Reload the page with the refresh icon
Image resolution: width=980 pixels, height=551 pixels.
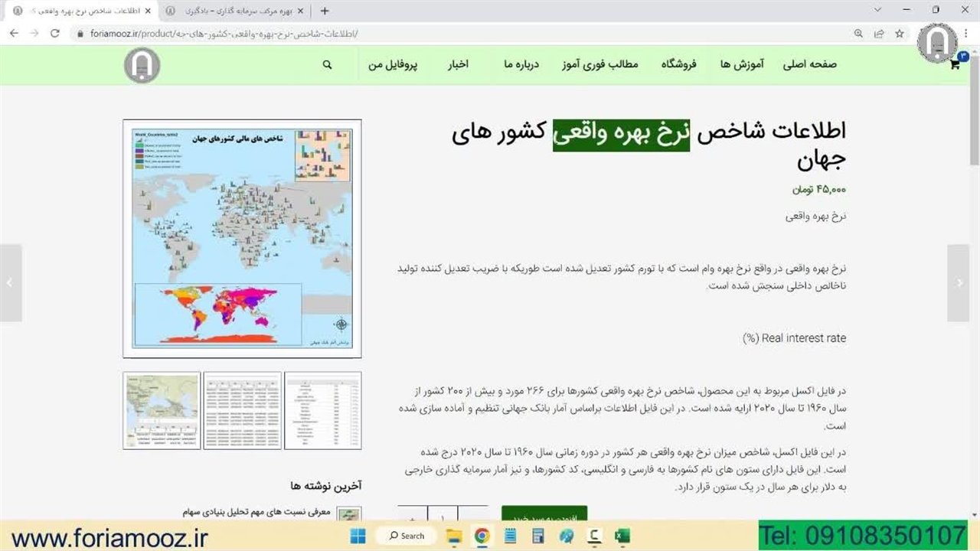tap(55, 34)
